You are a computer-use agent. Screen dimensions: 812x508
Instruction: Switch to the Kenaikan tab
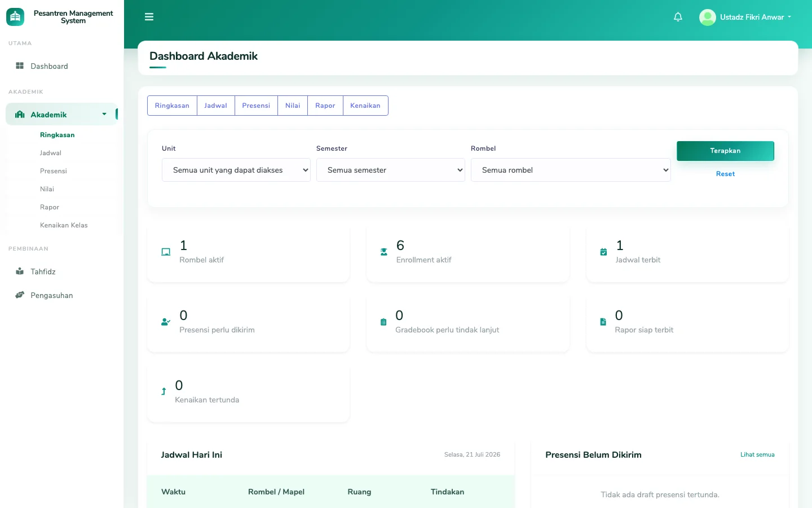click(x=365, y=106)
